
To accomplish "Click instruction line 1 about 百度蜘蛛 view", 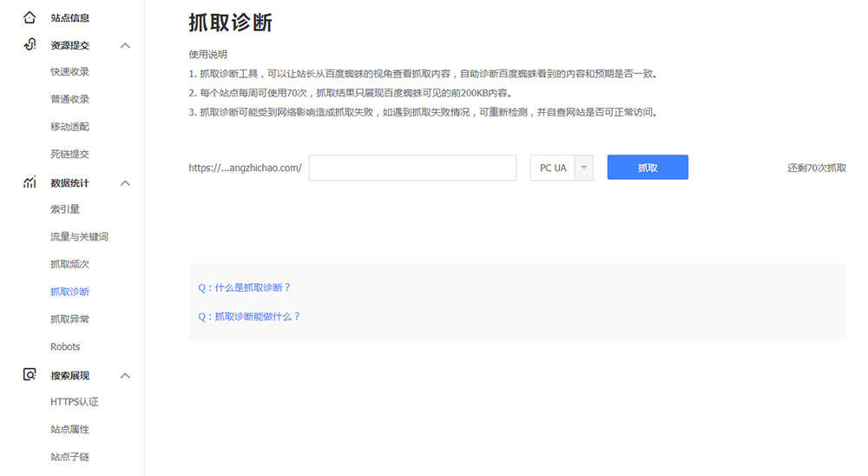I will tap(424, 74).
